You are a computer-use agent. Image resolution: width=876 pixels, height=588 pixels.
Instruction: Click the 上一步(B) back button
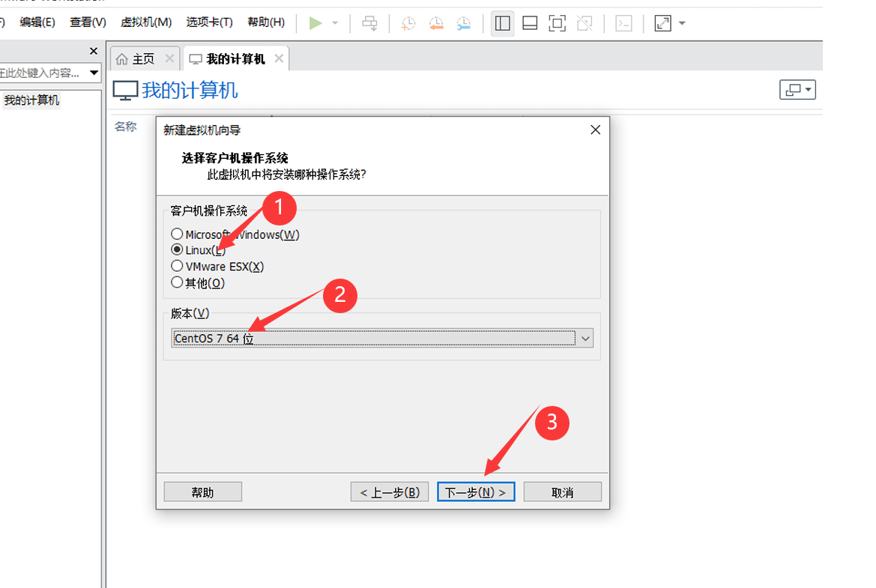click(x=390, y=492)
